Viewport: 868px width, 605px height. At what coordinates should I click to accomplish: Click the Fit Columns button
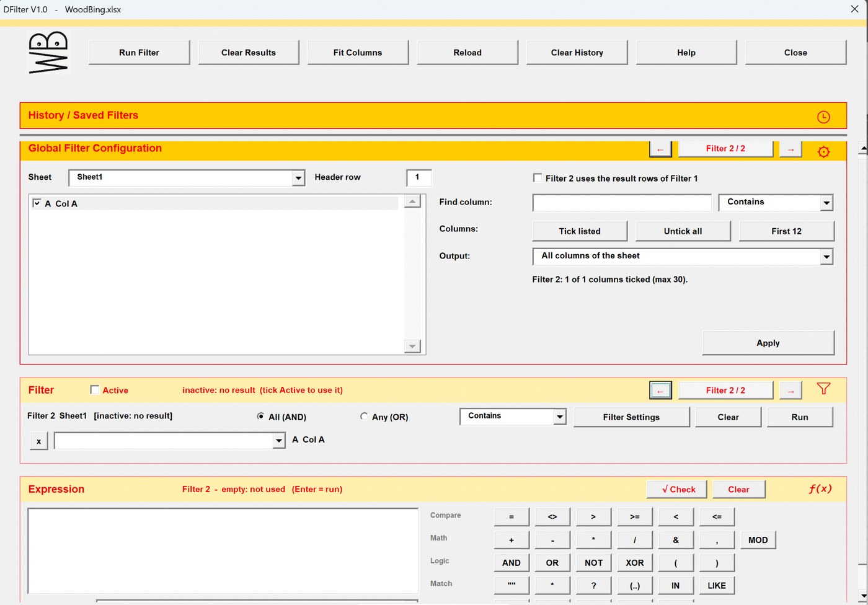pyautogui.click(x=358, y=53)
